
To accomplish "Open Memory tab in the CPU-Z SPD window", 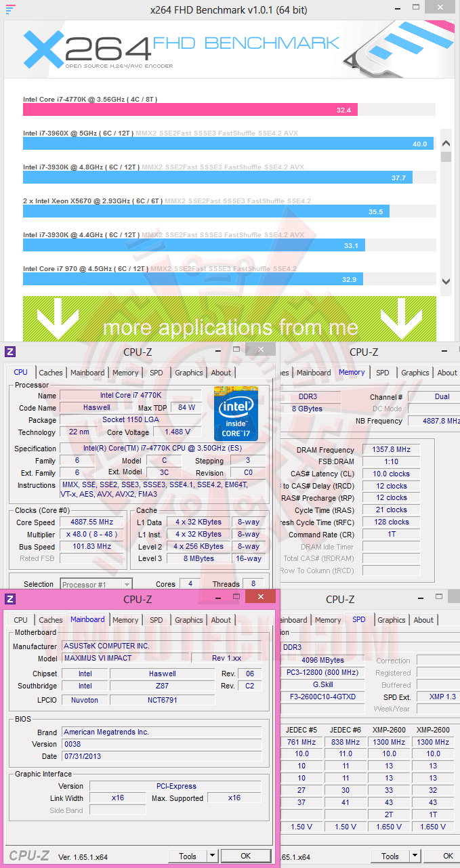I will coord(328,620).
